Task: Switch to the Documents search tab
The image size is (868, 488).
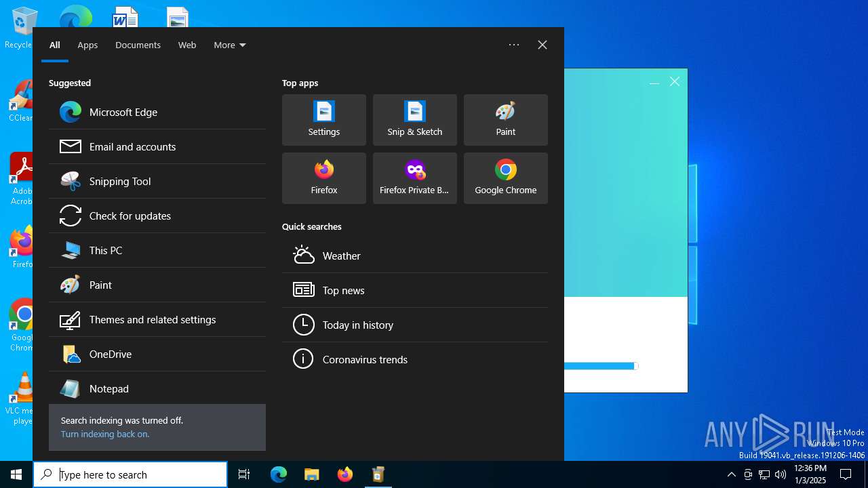Action: coord(138,45)
